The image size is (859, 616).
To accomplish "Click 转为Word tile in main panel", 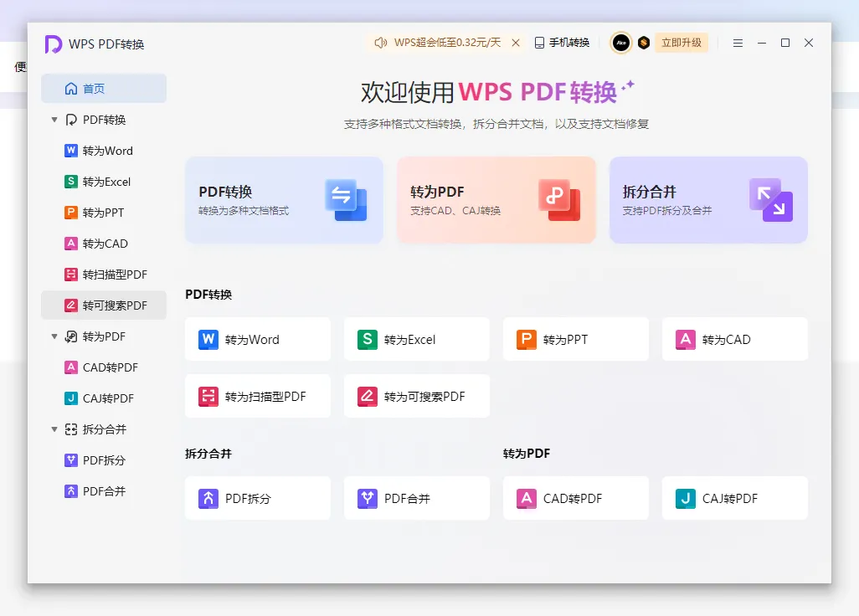I will pyautogui.click(x=258, y=339).
